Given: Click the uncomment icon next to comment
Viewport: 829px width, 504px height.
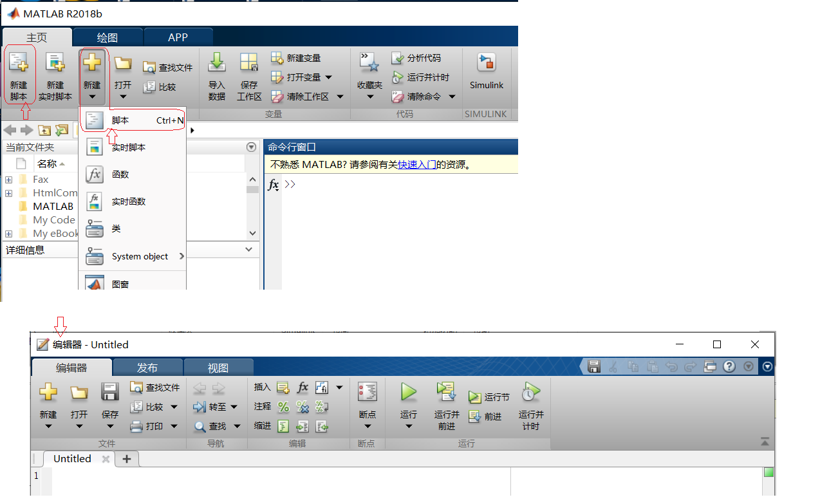Looking at the screenshot, I should pos(303,407).
